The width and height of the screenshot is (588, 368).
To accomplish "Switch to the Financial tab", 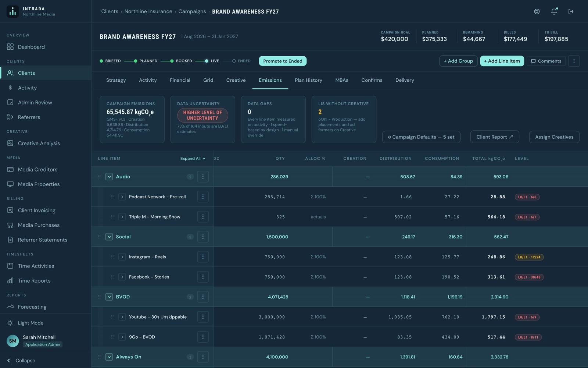I will 180,80.
